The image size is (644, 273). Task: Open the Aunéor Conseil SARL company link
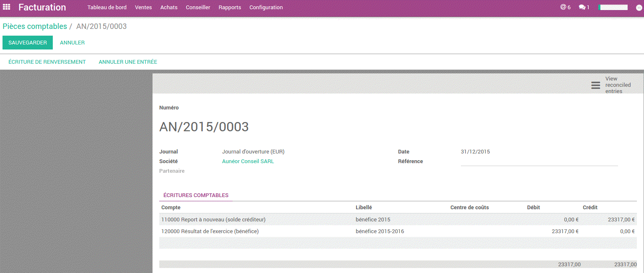(x=248, y=161)
